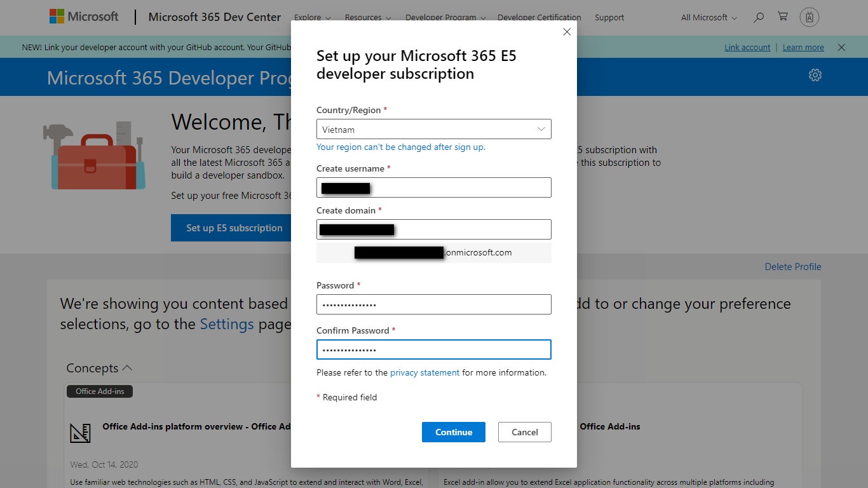Click the Cancel button
The image size is (868, 488).
click(525, 432)
